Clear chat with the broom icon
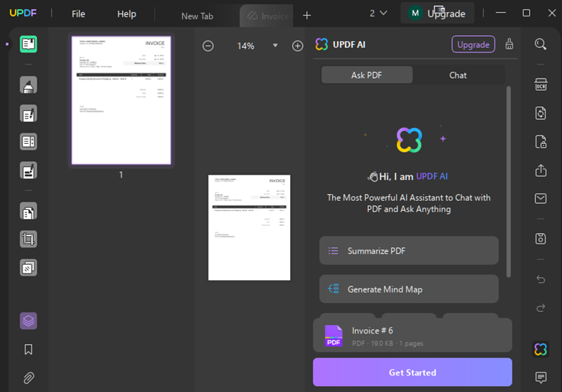This screenshot has width=562, height=392. (x=510, y=44)
